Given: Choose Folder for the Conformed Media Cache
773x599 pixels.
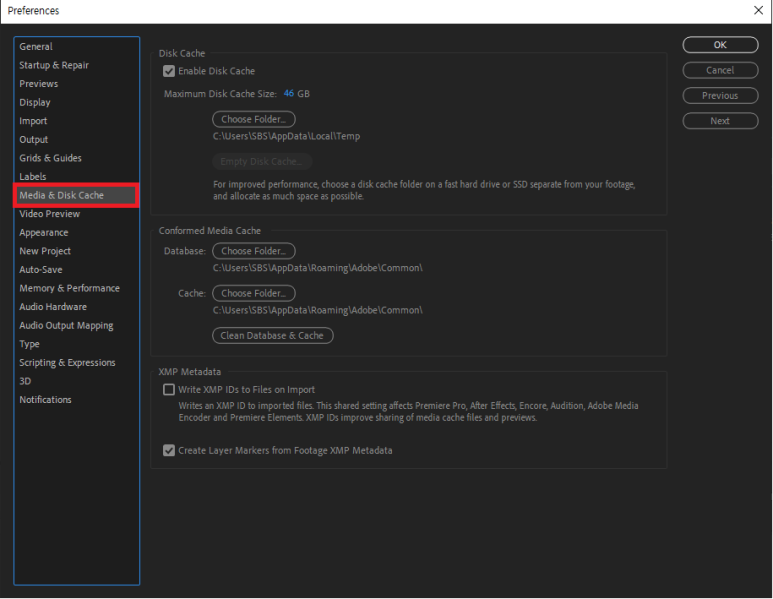Looking at the screenshot, I should tap(254, 293).
